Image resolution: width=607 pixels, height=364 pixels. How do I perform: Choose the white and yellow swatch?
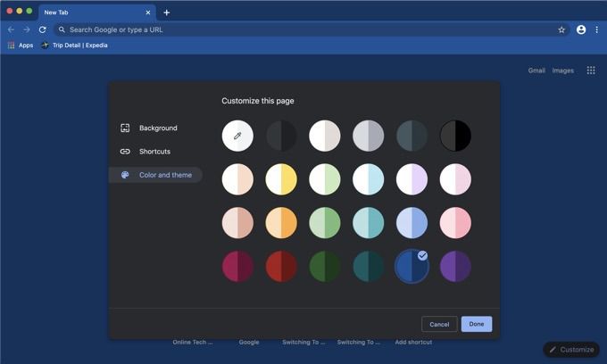[281, 179]
